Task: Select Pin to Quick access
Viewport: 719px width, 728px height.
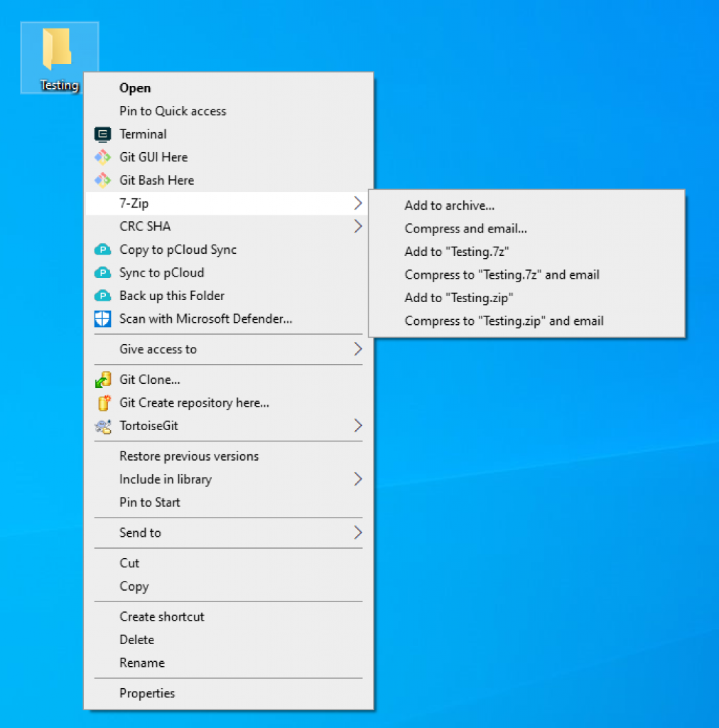Action: (x=229, y=112)
